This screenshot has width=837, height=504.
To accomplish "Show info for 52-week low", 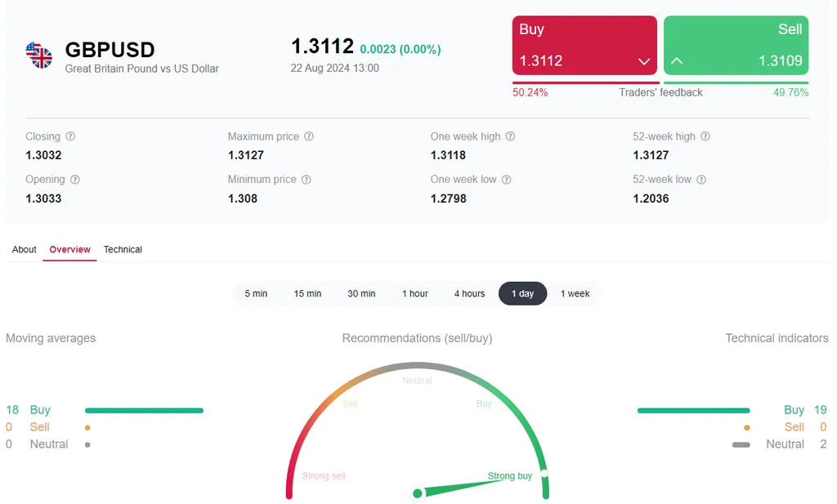I will point(702,180).
